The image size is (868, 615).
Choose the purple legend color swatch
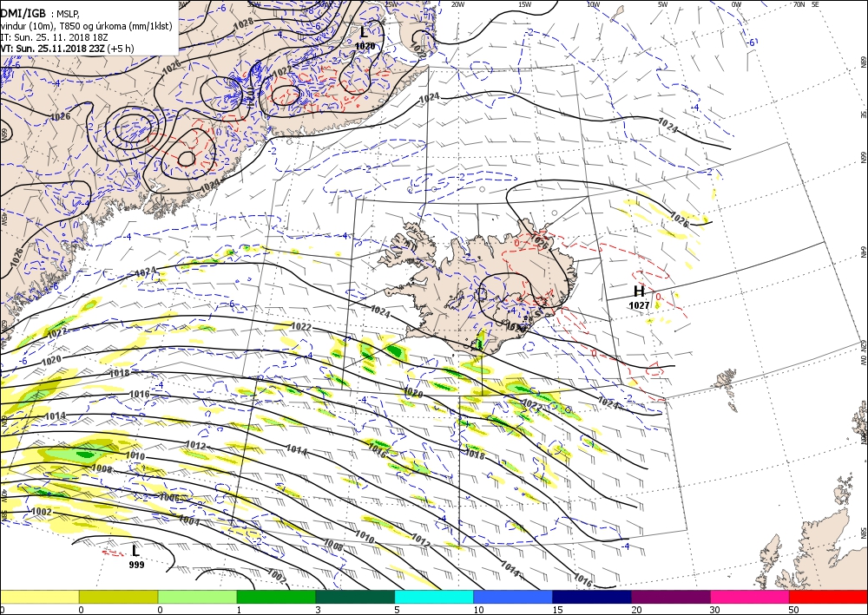click(x=671, y=597)
